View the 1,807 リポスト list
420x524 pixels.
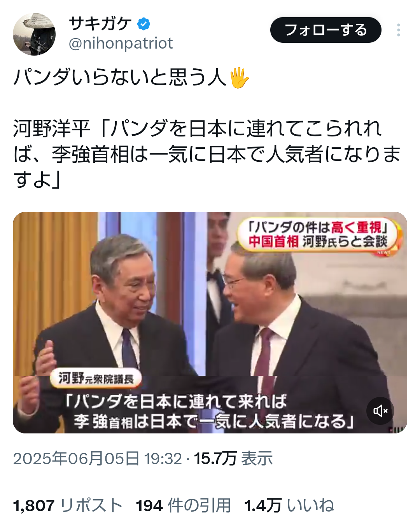coord(68,506)
